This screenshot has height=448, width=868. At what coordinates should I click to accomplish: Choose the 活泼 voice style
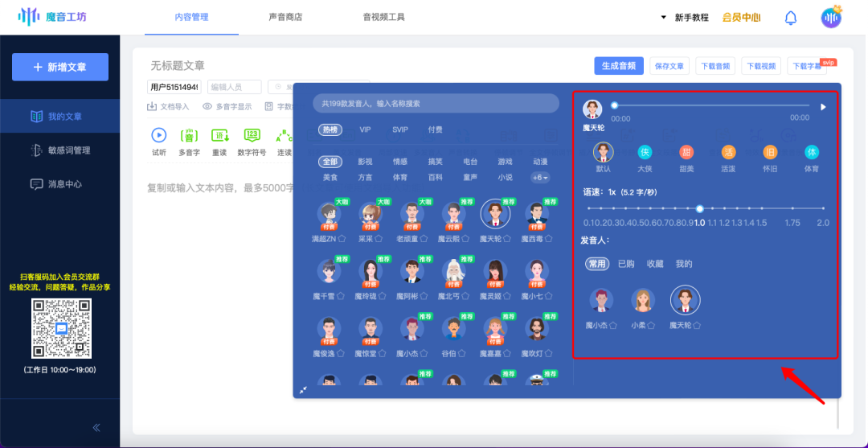[x=728, y=152]
